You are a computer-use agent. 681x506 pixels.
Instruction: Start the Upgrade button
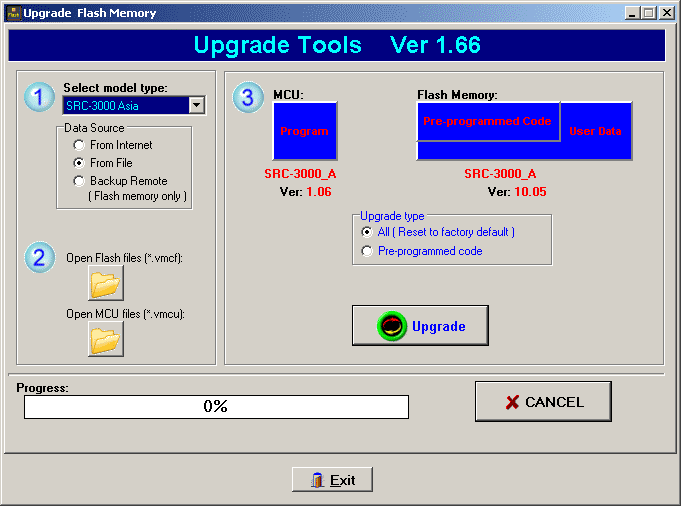pos(420,326)
